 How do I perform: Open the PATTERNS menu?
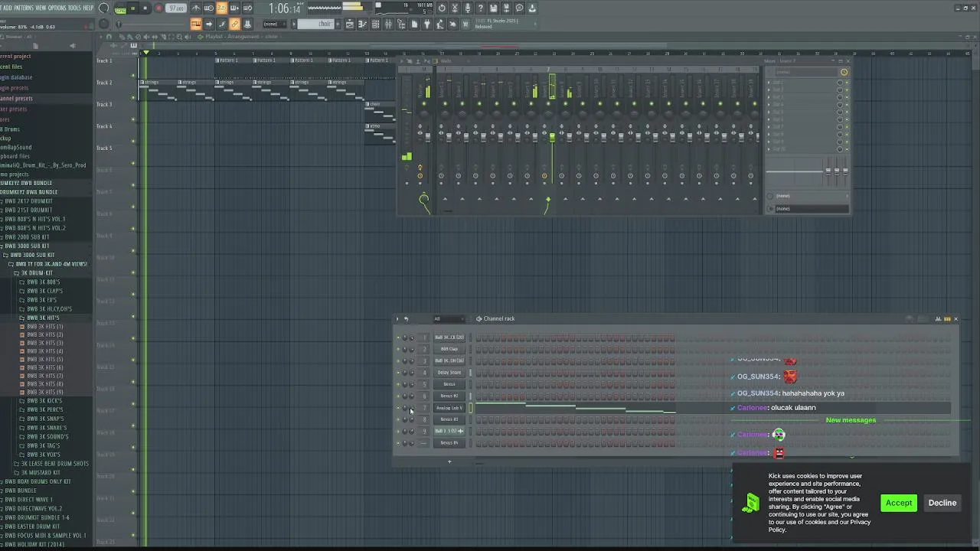click(24, 8)
